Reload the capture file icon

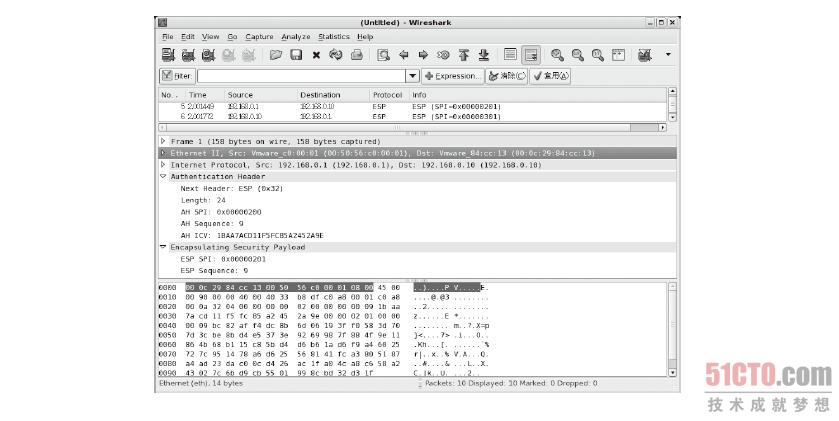[335, 55]
